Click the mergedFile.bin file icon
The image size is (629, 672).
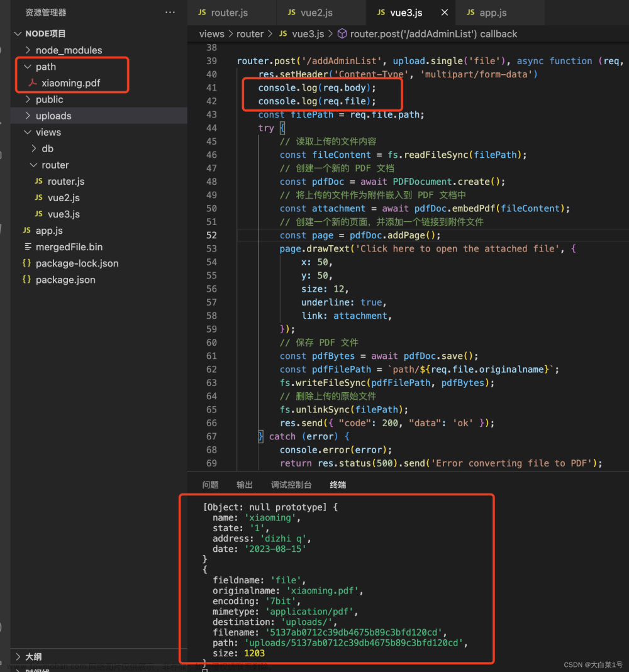pos(28,247)
